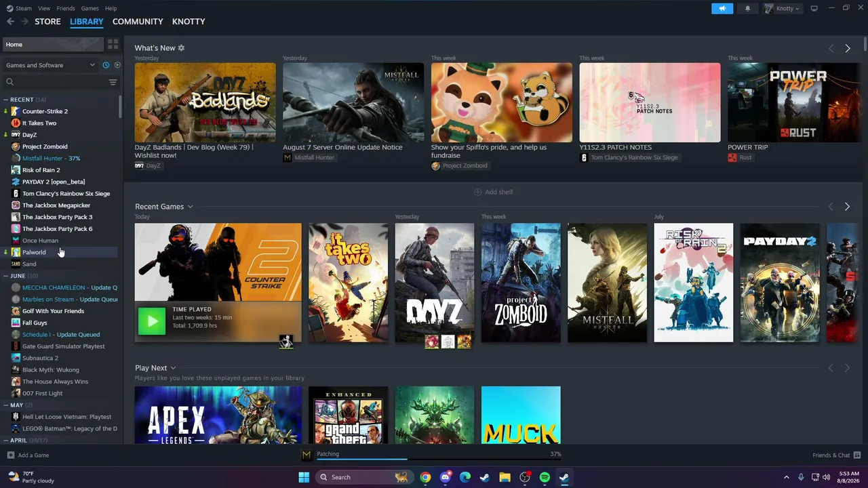Expand the Play Next shelf dropdown

[x=174, y=368]
